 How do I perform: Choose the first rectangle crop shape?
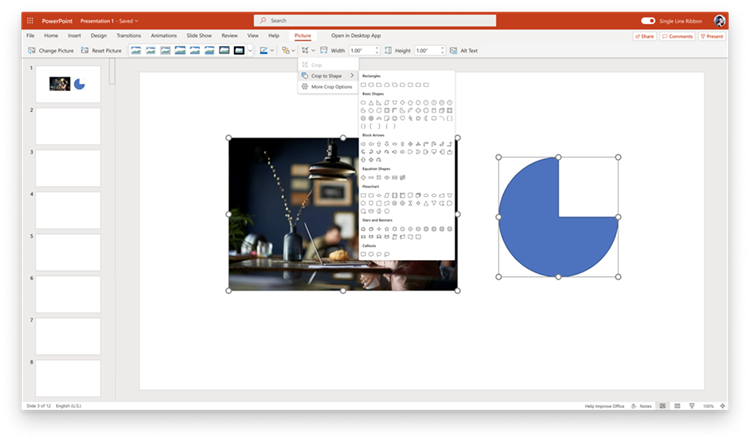click(363, 85)
